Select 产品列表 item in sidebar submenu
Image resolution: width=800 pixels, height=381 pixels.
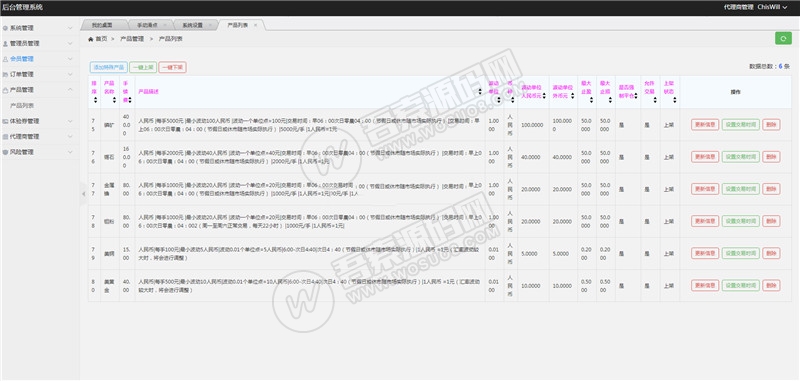(22, 106)
